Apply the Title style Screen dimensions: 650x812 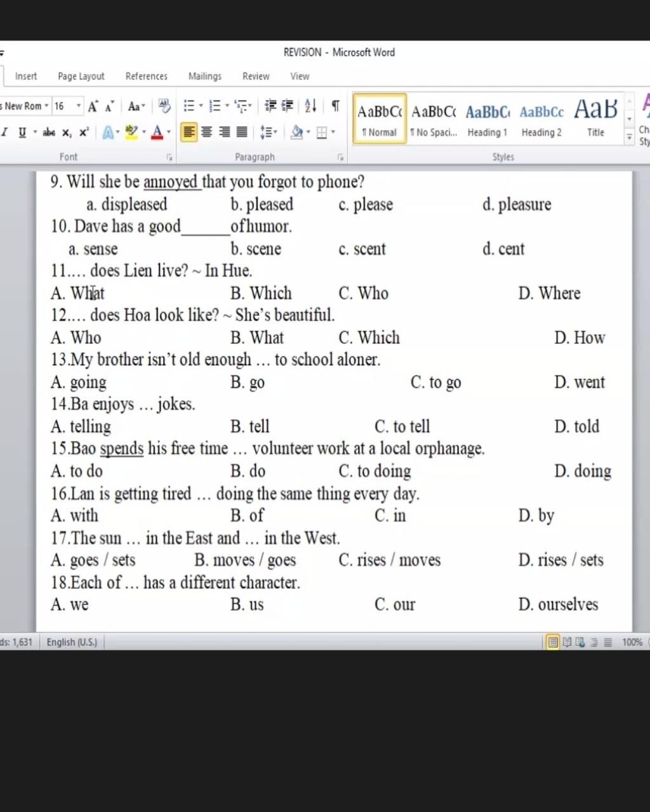coord(595,119)
